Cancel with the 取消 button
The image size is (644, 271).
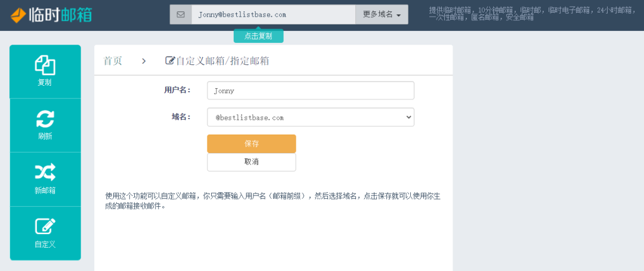point(252,162)
